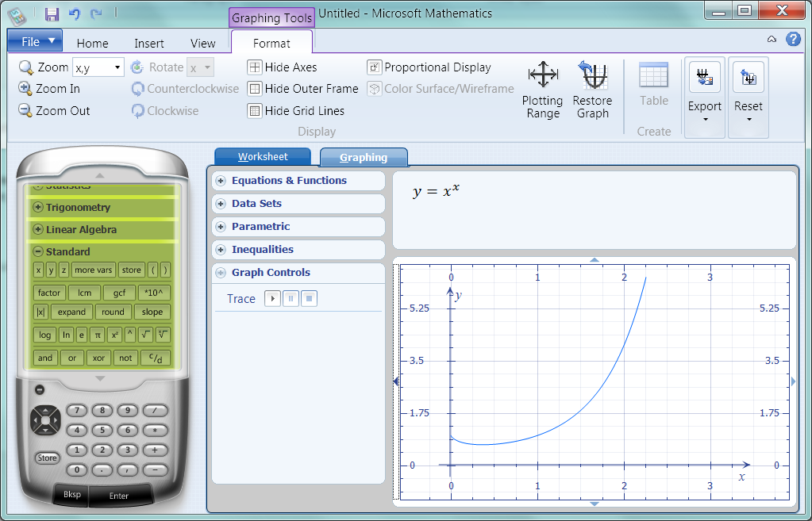Click the Undo arrow icon
Image resolution: width=812 pixels, height=521 pixels.
(x=75, y=13)
